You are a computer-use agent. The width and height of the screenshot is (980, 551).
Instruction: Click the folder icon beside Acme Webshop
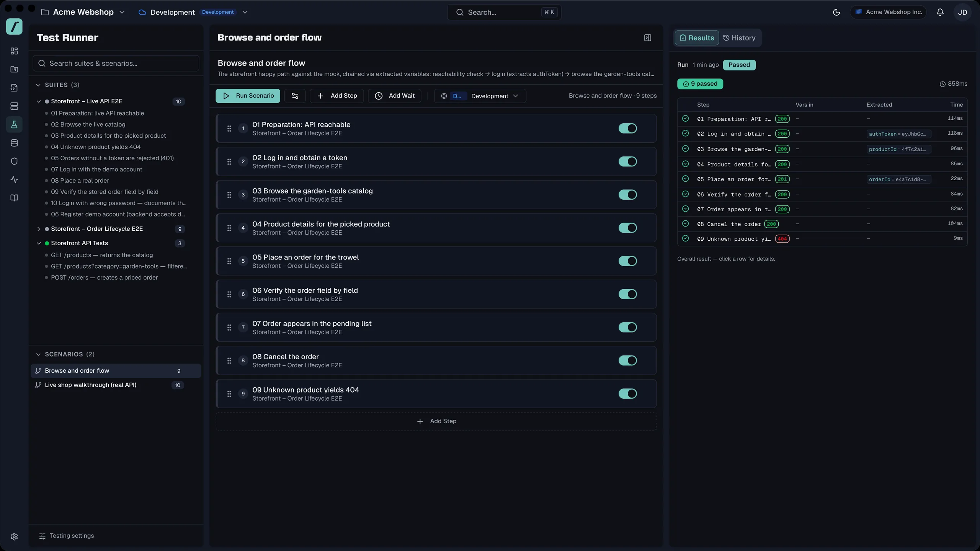coord(45,12)
